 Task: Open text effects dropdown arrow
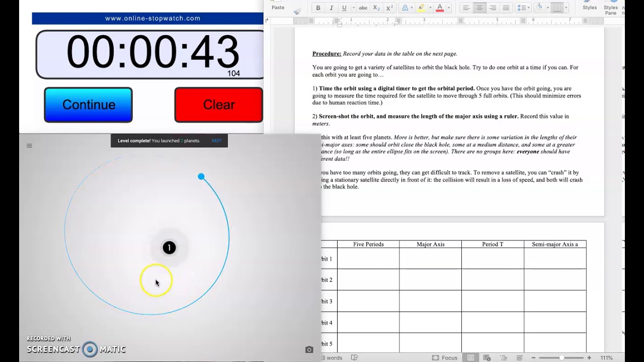click(x=412, y=8)
